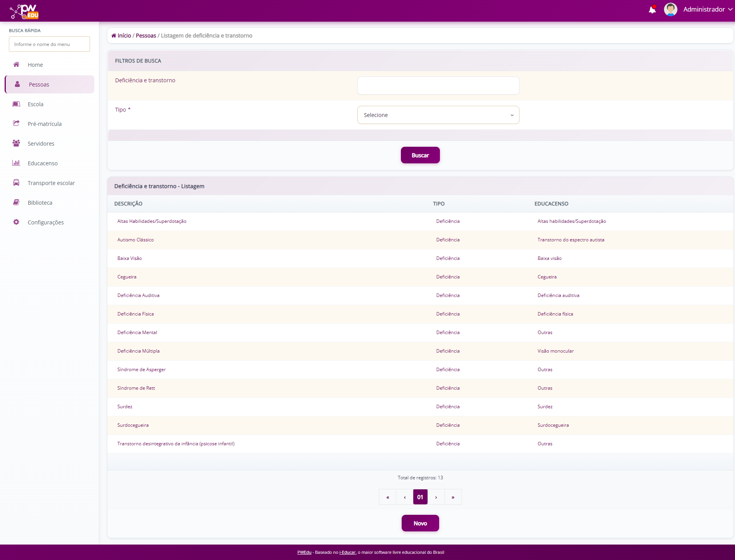Click the Educacenso bar chart icon
Viewport: 735px width, 560px height.
tap(16, 163)
